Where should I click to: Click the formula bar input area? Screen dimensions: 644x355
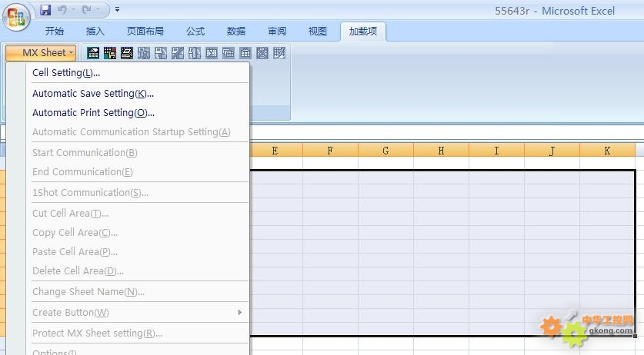(447, 133)
